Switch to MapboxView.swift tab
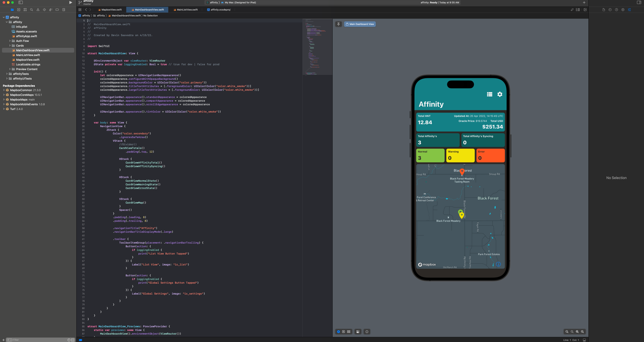Screen dimensions: 644x342 coord(110,10)
